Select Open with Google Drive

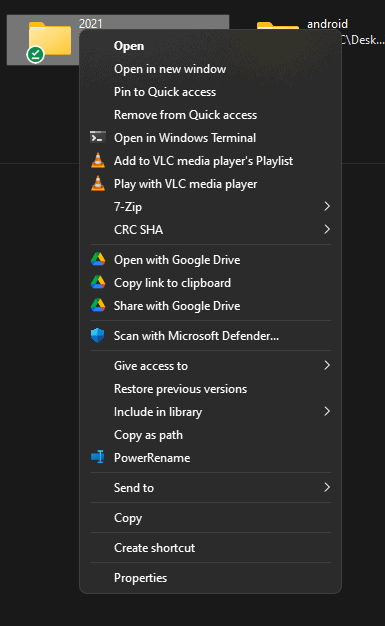click(x=210, y=260)
